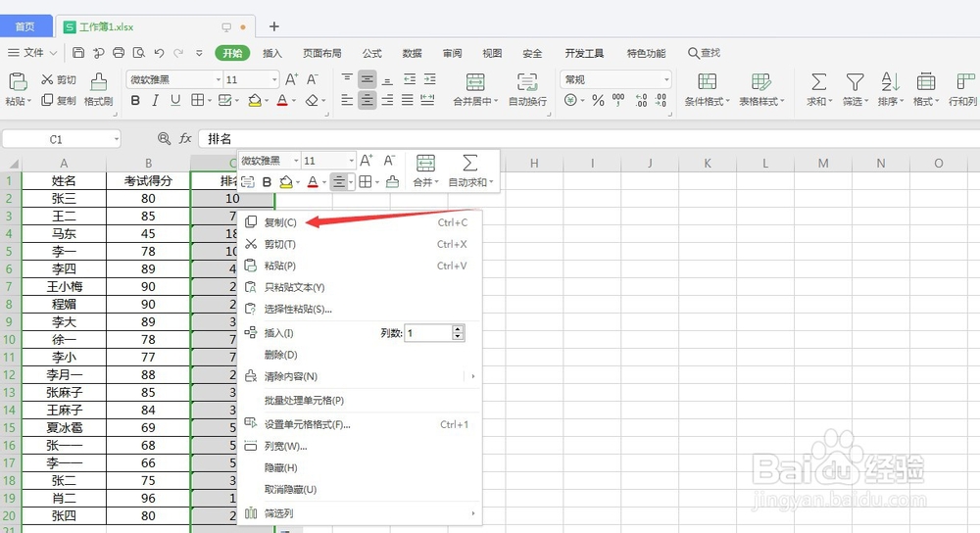Viewport: 980px width, 533px height.
Task: Click the 筛选 filter button in ribbon
Action: pyautogui.click(x=855, y=89)
